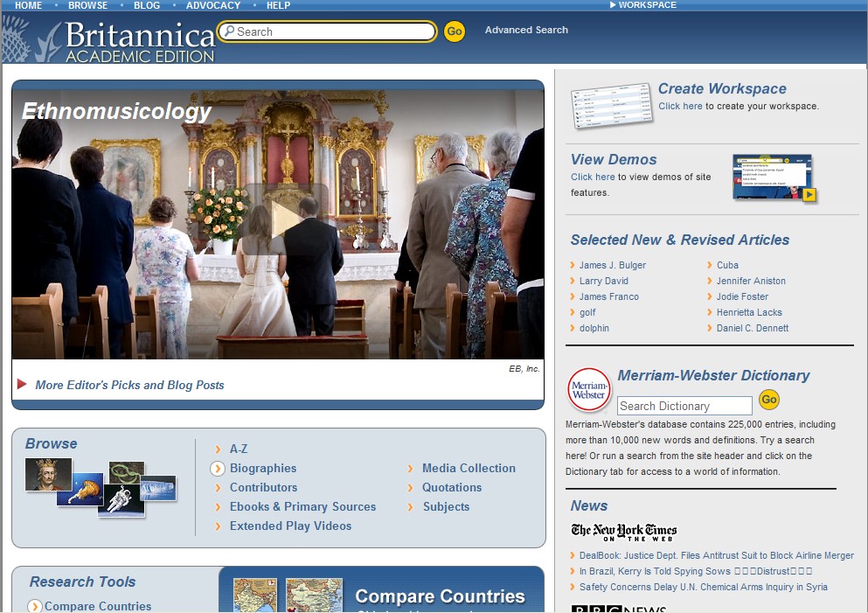Read DealBook Justice Dept. antitrust news story

(716, 555)
